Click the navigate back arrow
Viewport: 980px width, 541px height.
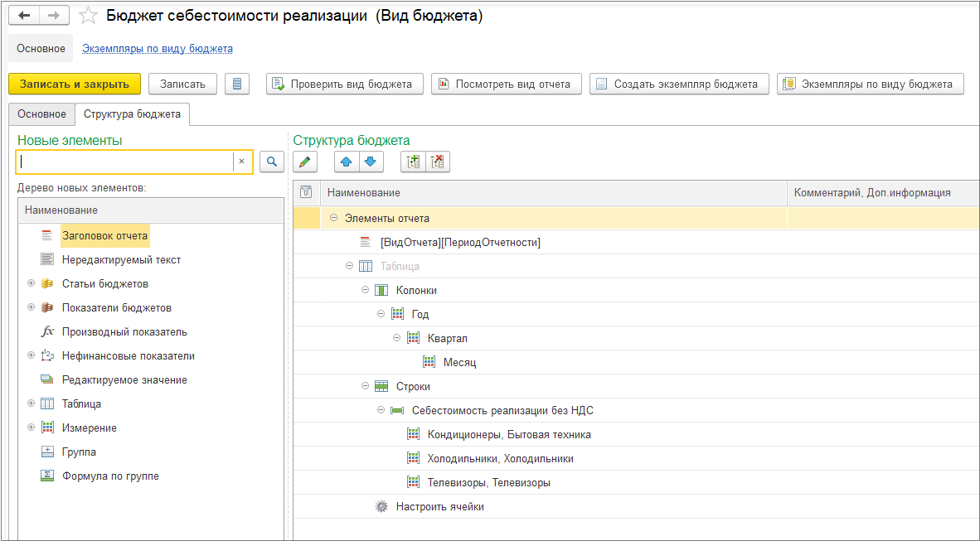pyautogui.click(x=24, y=16)
